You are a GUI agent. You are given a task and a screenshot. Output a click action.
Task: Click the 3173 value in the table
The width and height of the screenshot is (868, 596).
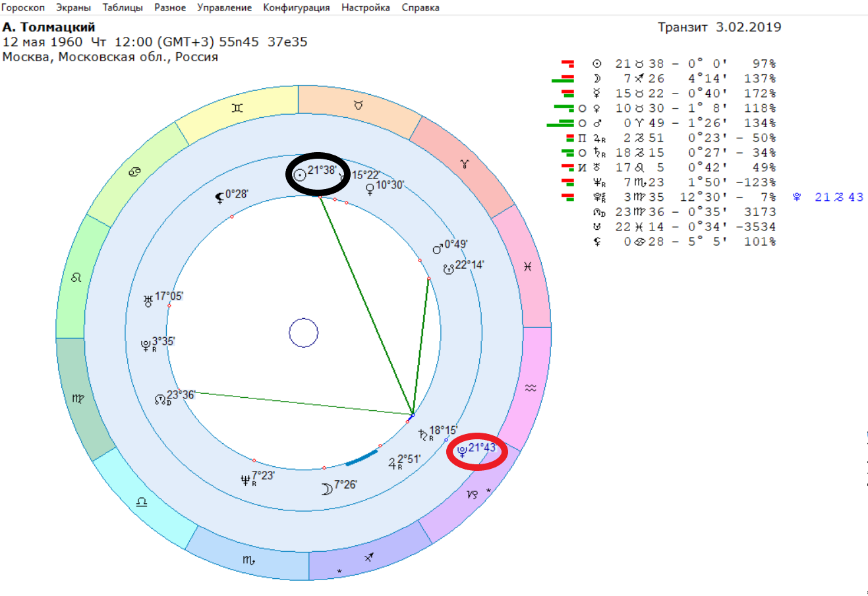[x=761, y=212]
